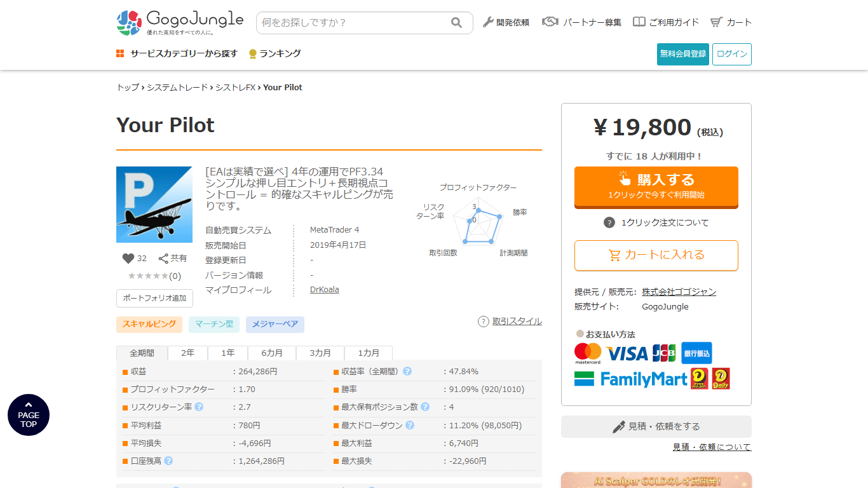Click the JCB payment logo

coord(664,353)
